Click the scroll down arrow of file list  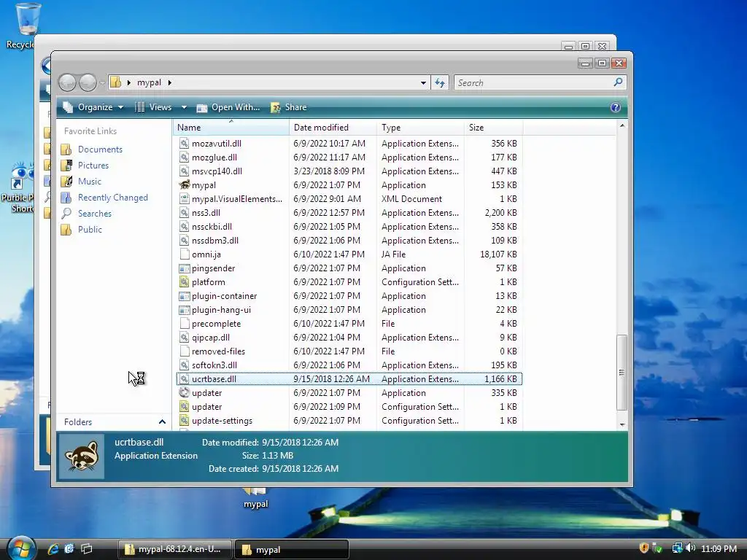coord(622,424)
